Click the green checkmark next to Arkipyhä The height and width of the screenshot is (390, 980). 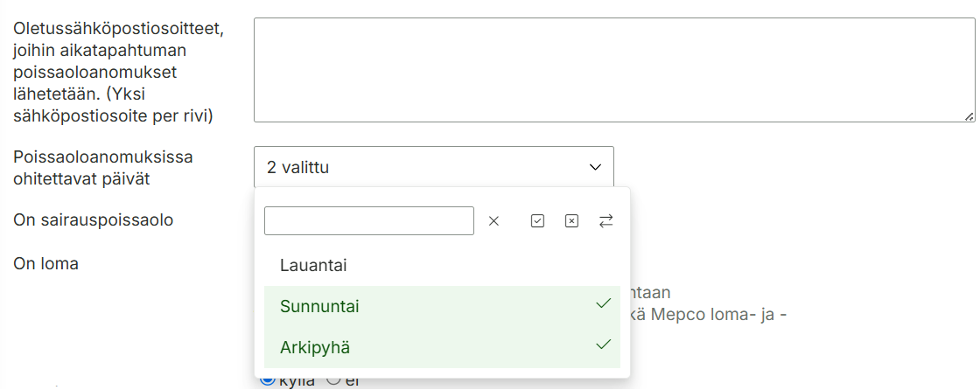603,345
